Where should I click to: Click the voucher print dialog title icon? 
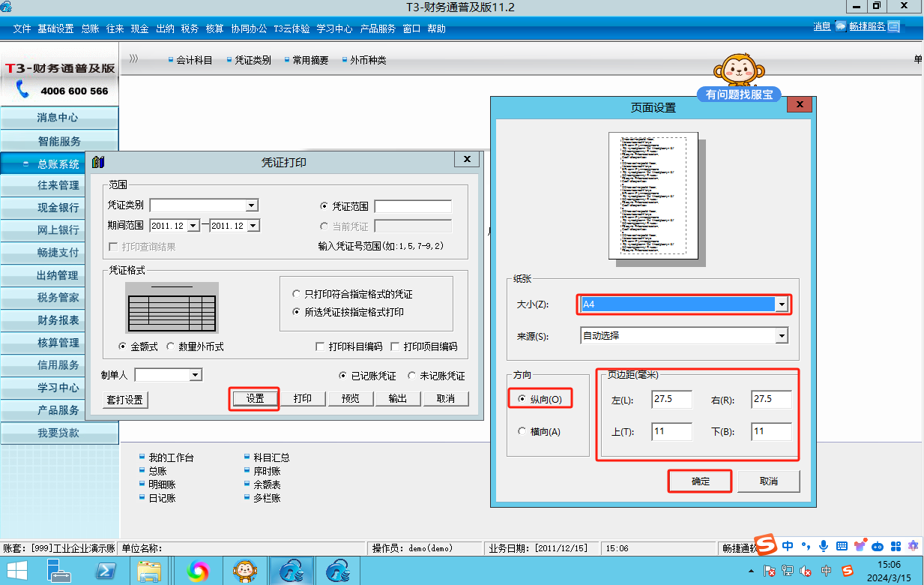pyautogui.click(x=98, y=161)
